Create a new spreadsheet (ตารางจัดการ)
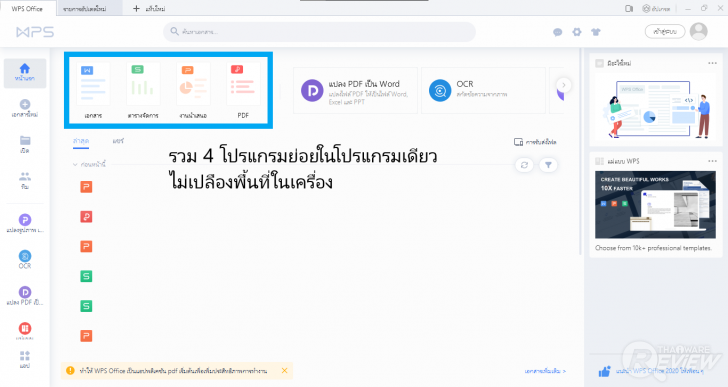728x387 pixels. pyautogui.click(x=143, y=90)
